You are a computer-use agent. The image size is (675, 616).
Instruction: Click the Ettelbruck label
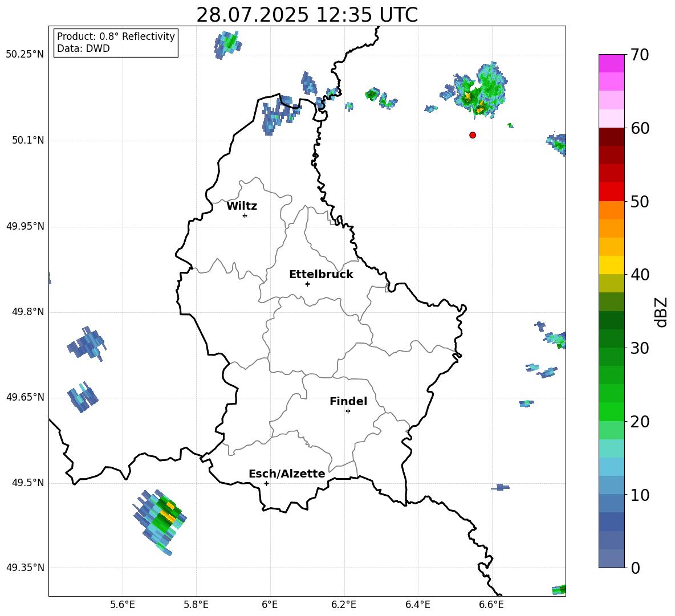click(321, 275)
